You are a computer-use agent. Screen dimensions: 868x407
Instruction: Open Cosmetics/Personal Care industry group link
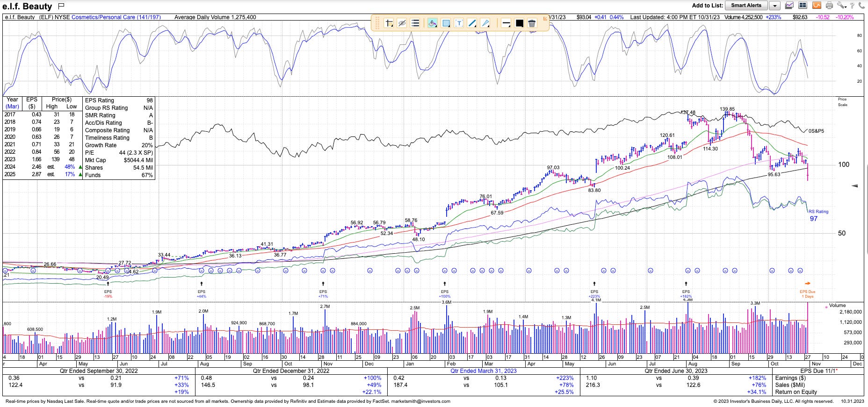[116, 17]
